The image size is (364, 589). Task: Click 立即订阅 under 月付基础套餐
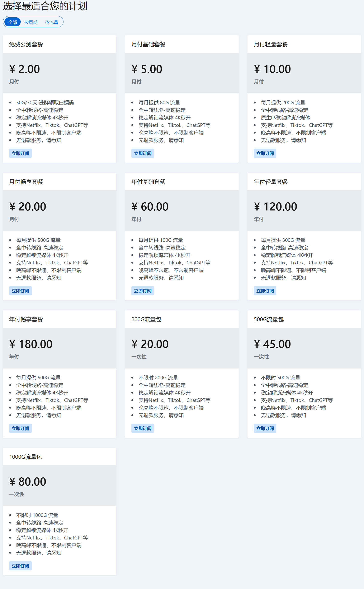(x=142, y=153)
